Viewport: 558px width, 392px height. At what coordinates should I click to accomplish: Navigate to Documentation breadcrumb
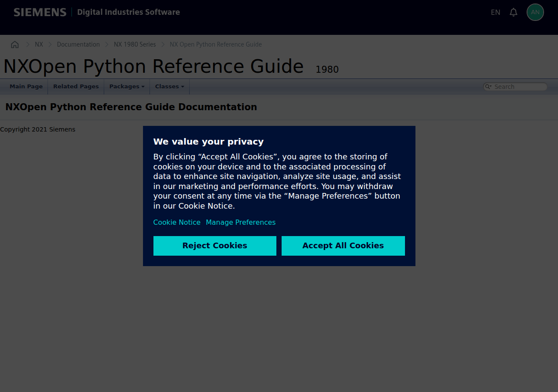coord(78,44)
